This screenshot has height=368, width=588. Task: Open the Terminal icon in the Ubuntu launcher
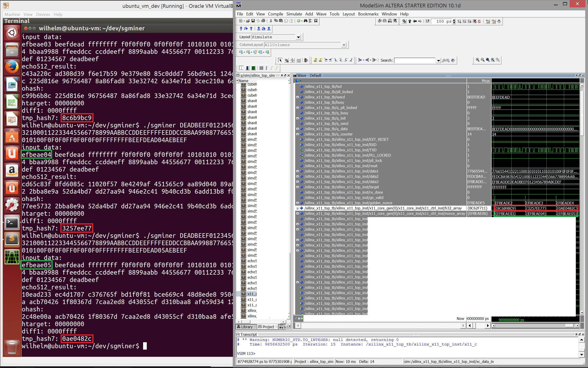12,223
